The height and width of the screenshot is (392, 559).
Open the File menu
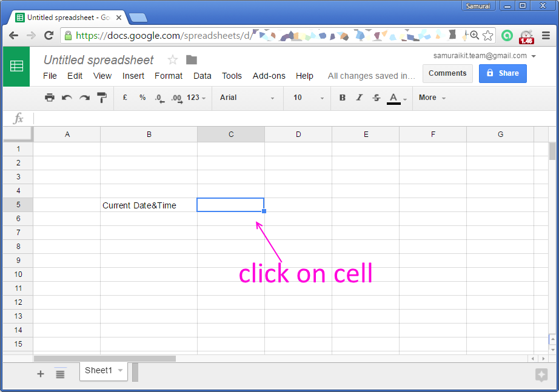click(50, 76)
